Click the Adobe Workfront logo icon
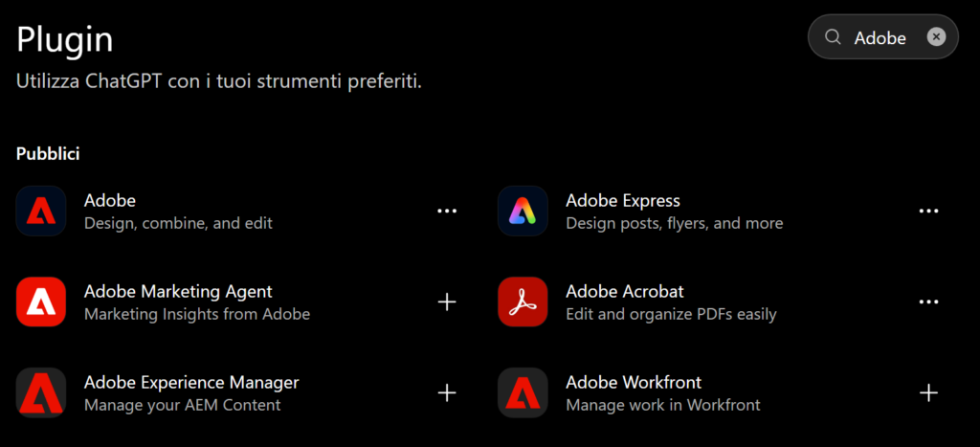The height and width of the screenshot is (447, 980). [x=523, y=392]
